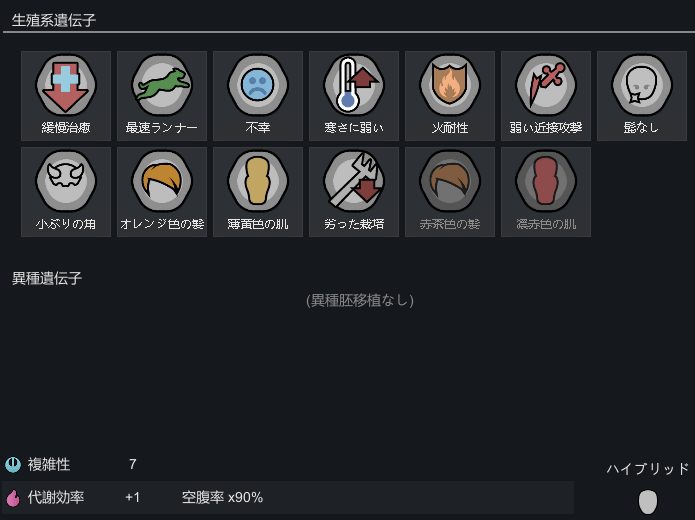Click the ハイブリッド xenotype icon
The image size is (695, 520).
(x=648, y=501)
